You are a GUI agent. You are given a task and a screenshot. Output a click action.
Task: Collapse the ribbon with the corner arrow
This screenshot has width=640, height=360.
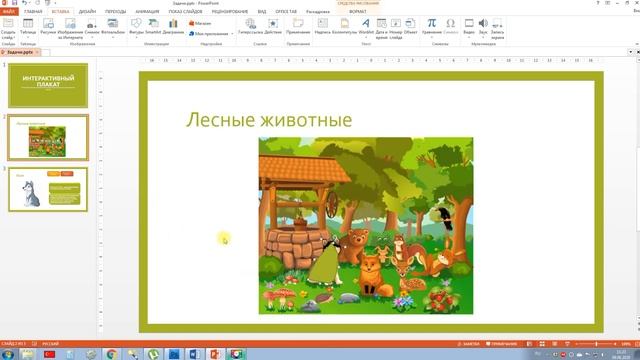tap(637, 44)
